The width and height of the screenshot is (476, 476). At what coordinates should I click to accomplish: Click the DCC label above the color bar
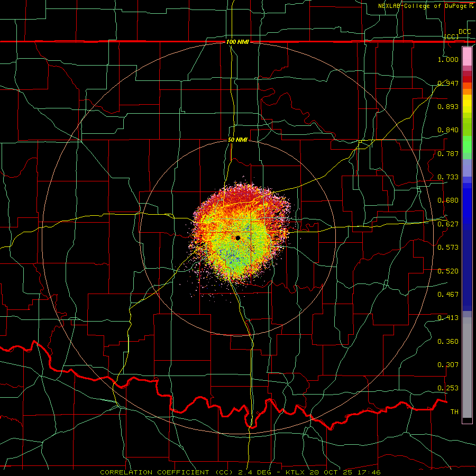[465, 32]
